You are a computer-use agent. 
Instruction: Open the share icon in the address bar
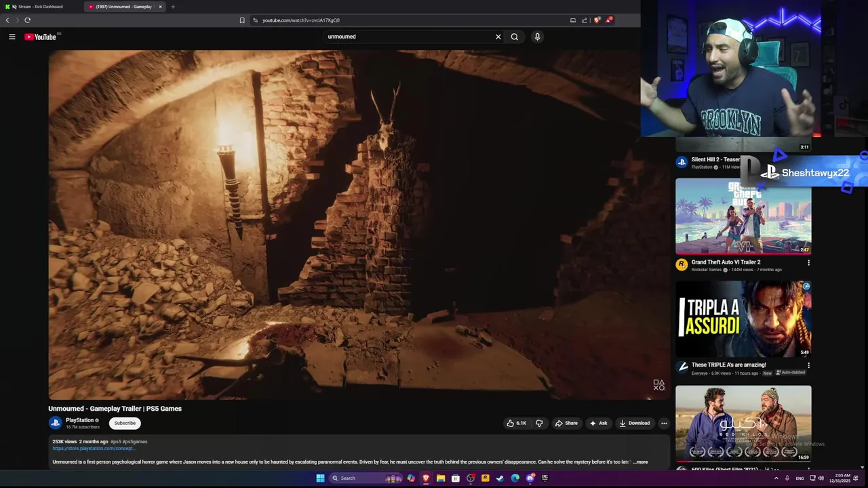(x=585, y=20)
